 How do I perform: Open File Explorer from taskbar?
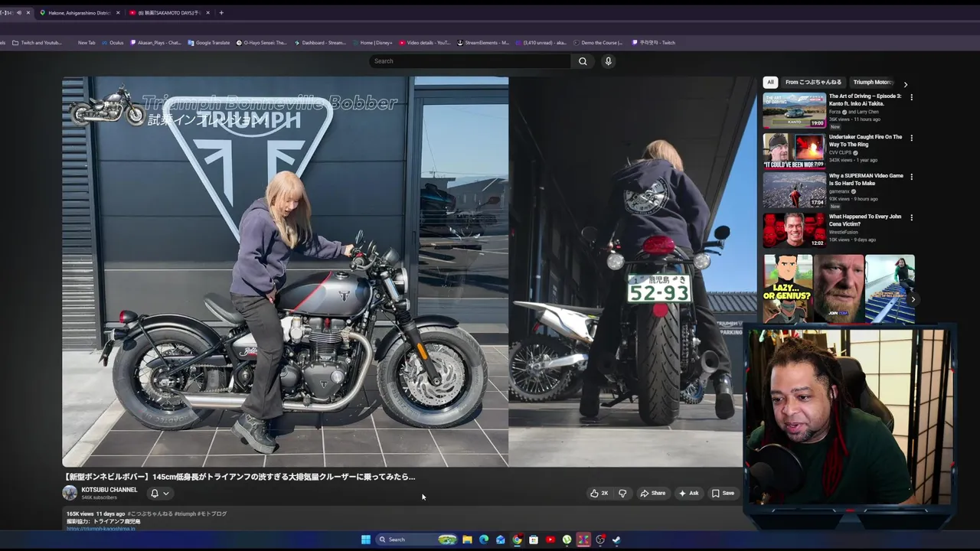(x=467, y=540)
